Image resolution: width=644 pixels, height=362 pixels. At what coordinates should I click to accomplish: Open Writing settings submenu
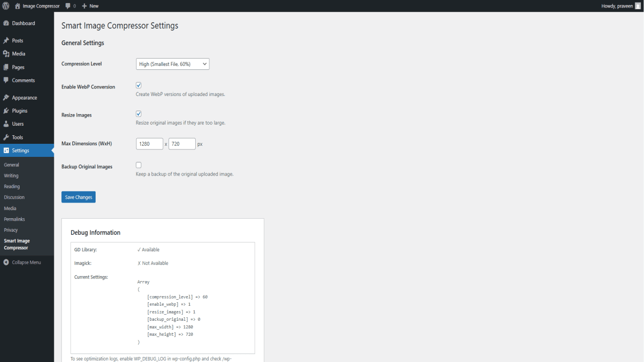pos(11,176)
